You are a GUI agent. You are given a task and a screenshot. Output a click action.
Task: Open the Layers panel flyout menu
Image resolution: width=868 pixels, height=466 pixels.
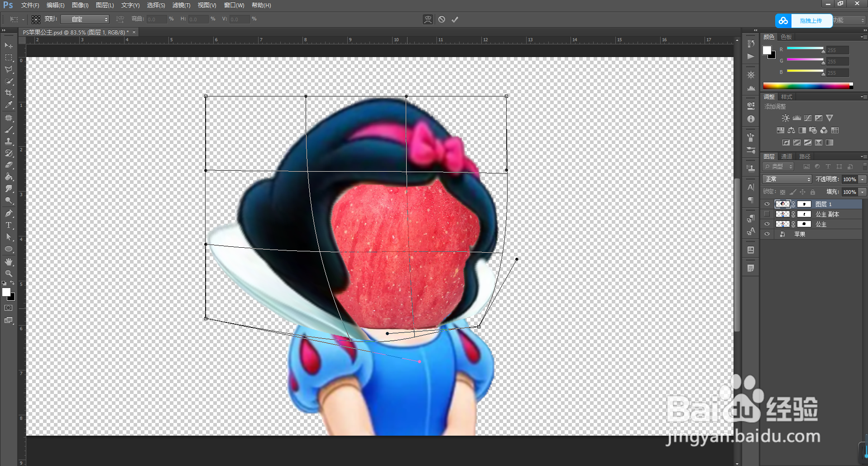(863, 157)
